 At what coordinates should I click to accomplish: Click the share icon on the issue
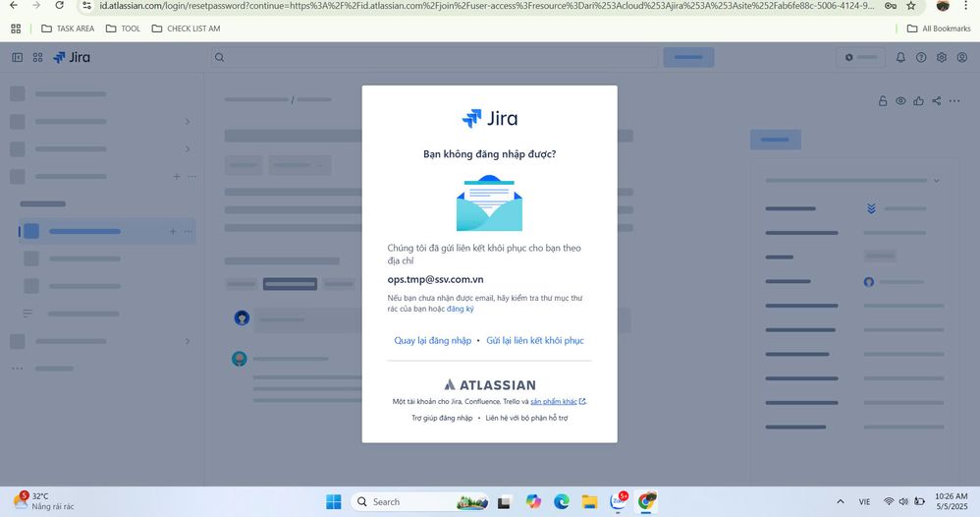tap(936, 101)
